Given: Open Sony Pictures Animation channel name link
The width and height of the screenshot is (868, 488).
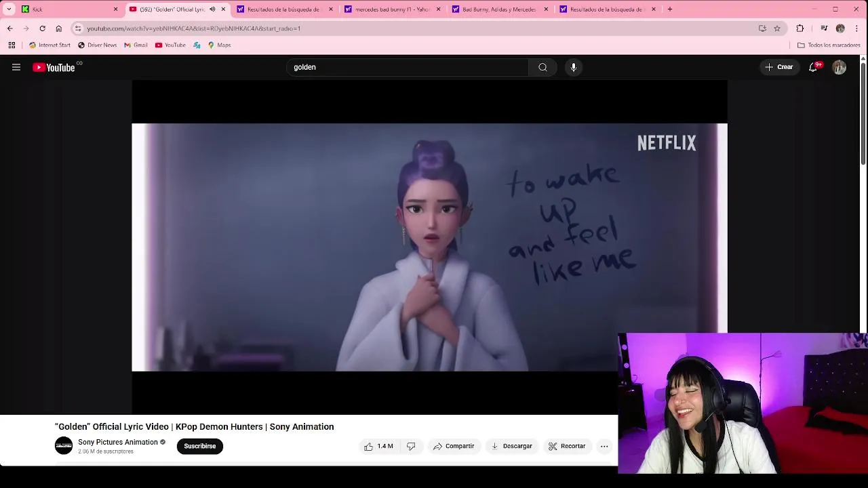Looking at the screenshot, I should 118,442.
